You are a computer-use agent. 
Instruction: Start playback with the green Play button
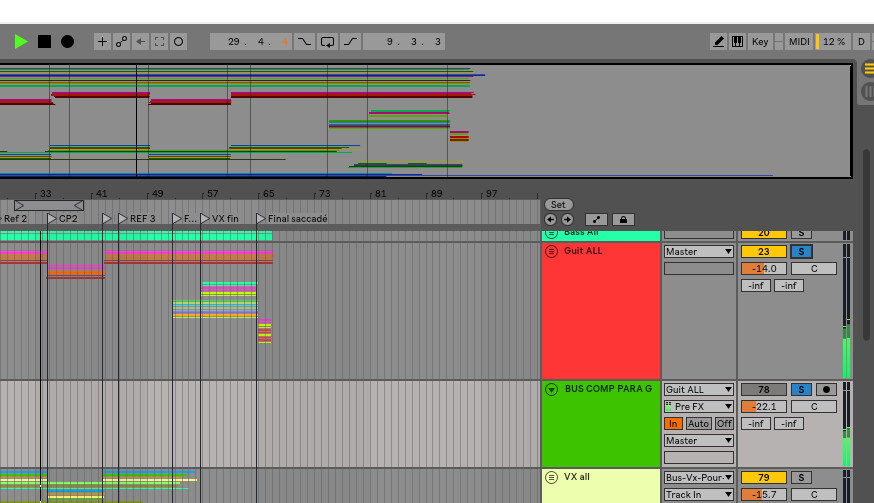[x=21, y=41]
